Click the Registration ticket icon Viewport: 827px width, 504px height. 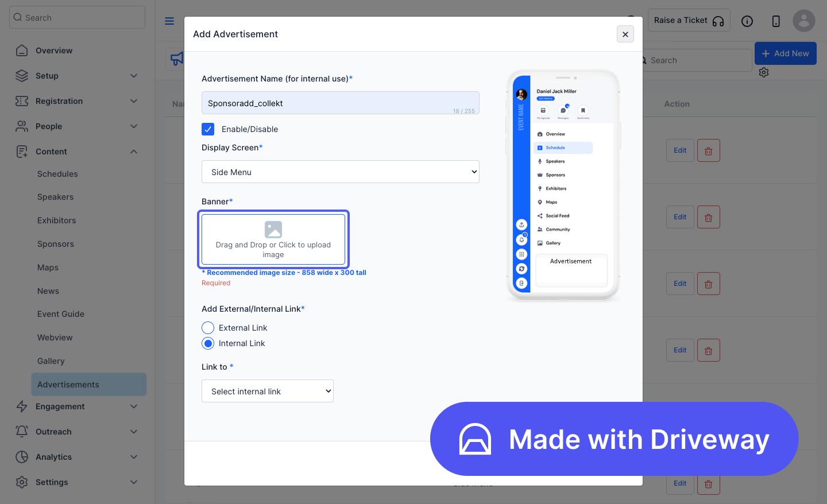[22, 101]
